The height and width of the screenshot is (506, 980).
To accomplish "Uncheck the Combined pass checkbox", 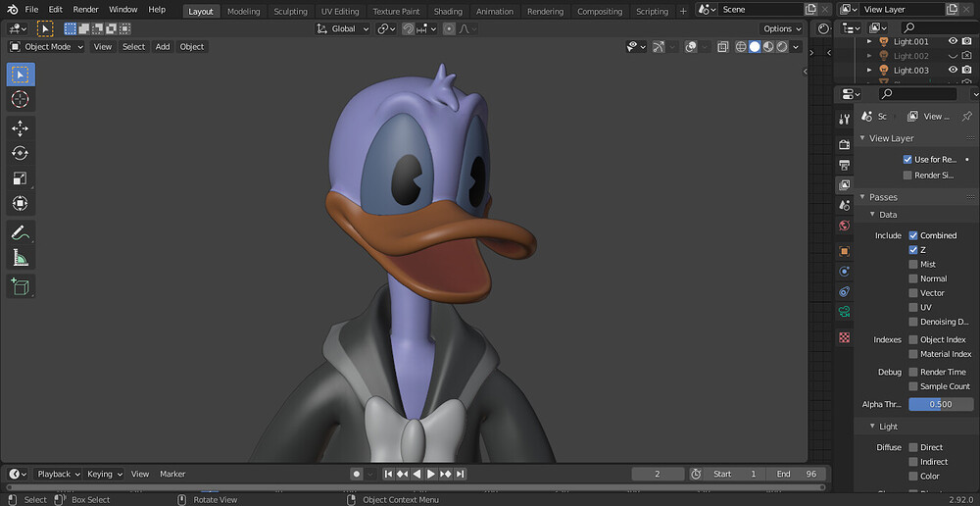I will tap(913, 235).
